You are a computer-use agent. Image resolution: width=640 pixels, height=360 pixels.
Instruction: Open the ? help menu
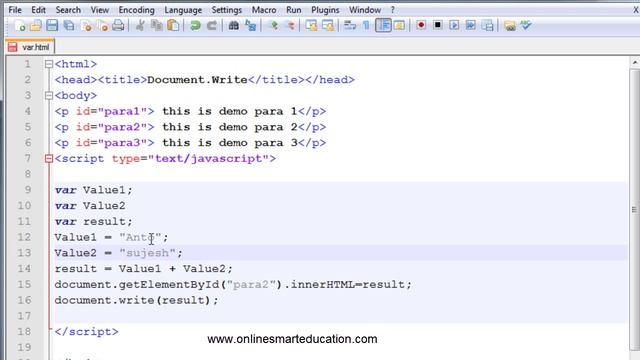click(x=393, y=10)
